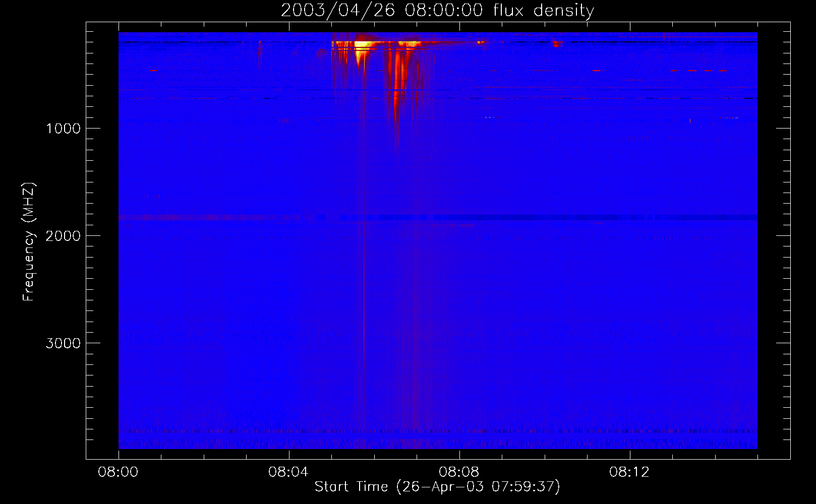This screenshot has width=816, height=504.
Task: Select the 'Frequency (MHZ)' axis label
Action: click(x=29, y=242)
